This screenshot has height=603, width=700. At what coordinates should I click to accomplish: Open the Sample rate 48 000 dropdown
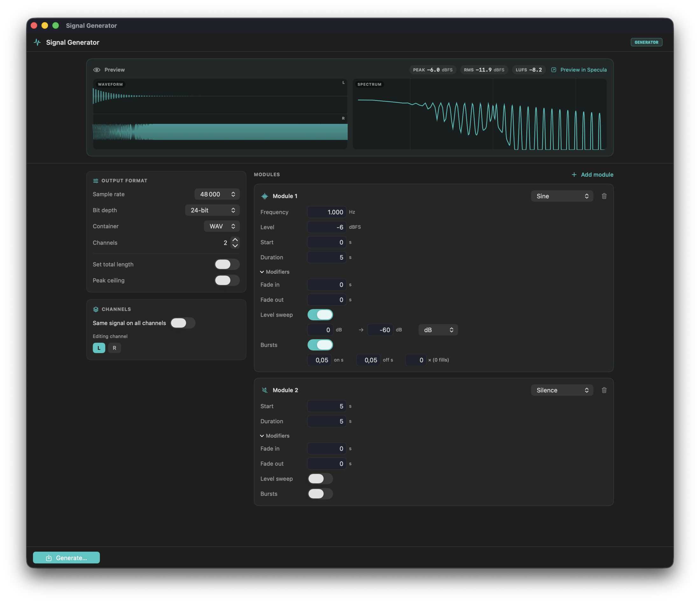pos(217,194)
